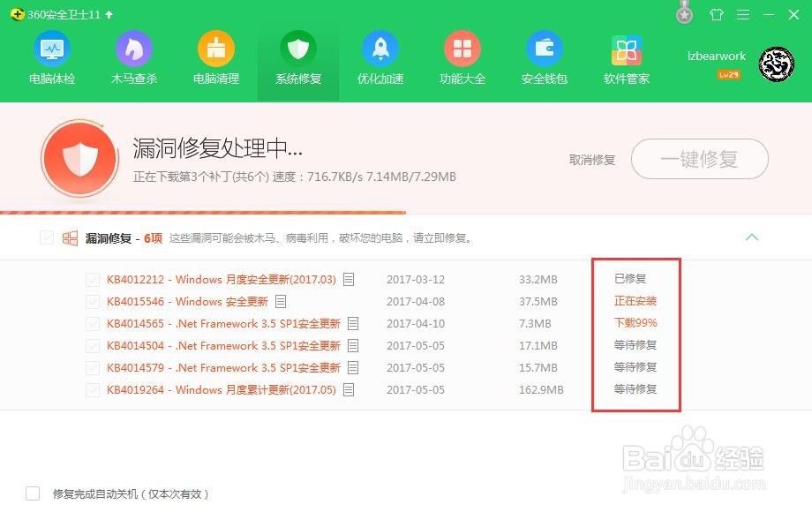Click the 2017-04-08 date cell
This screenshot has height=512, width=812.
click(416, 301)
